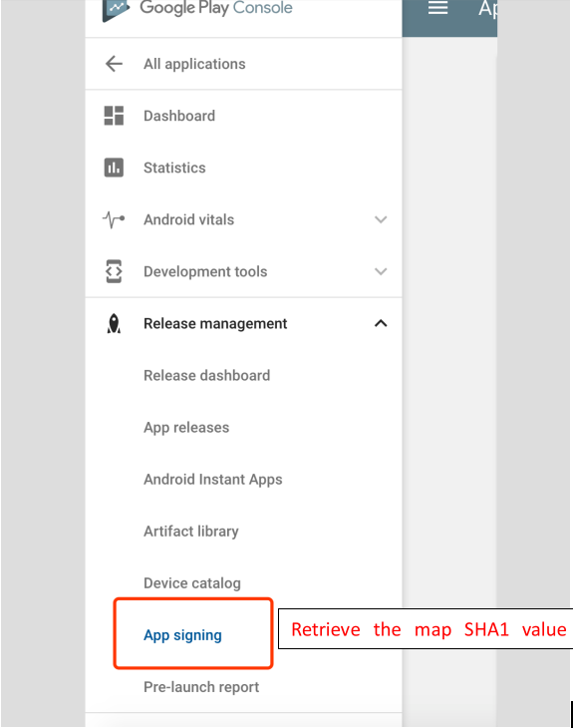Expand the Android vitals chevron
Screen dimensions: 573x728
(x=381, y=219)
